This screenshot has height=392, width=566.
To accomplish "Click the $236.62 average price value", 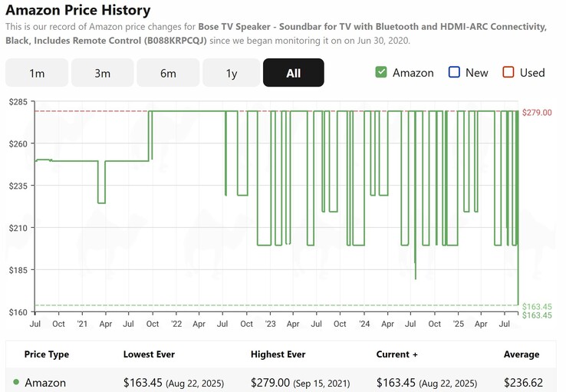I will pyautogui.click(x=523, y=382).
